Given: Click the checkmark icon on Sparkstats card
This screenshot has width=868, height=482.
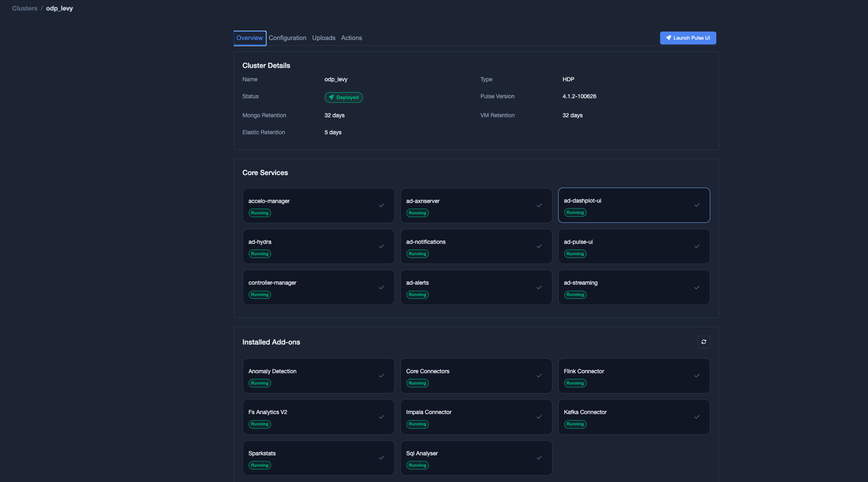Looking at the screenshot, I should (382, 458).
